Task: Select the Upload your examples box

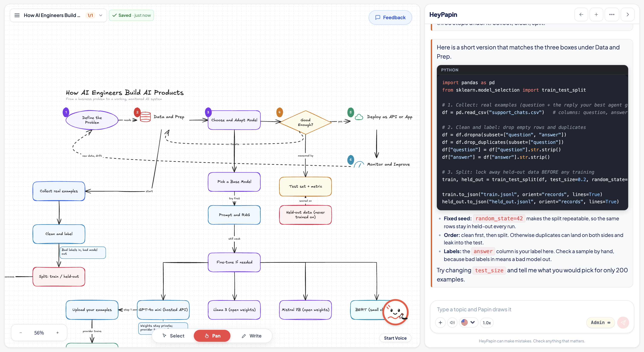Action: pyautogui.click(x=92, y=310)
